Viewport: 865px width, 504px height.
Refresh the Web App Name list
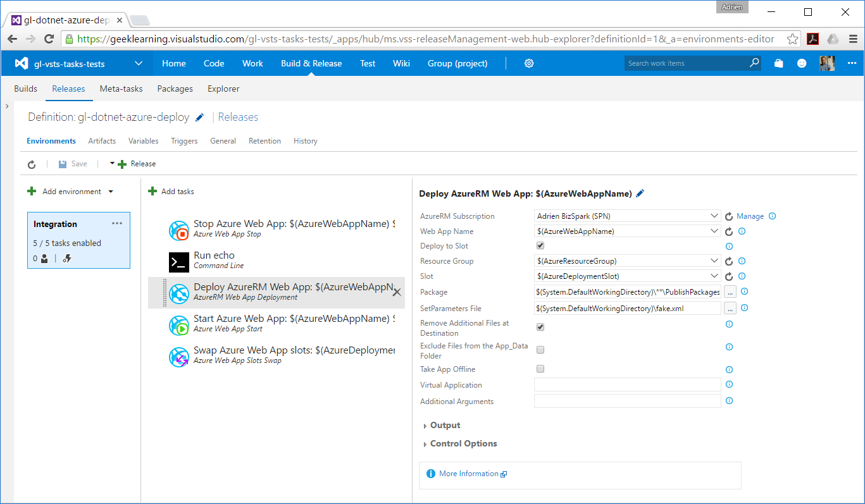728,231
